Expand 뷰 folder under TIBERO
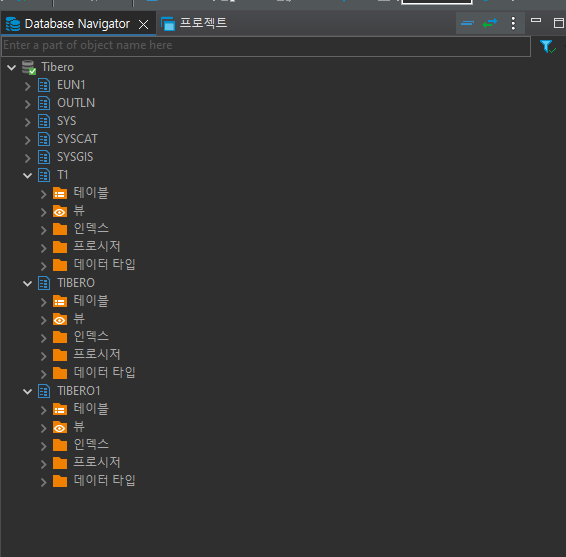This screenshot has width=566, height=557. (43, 320)
